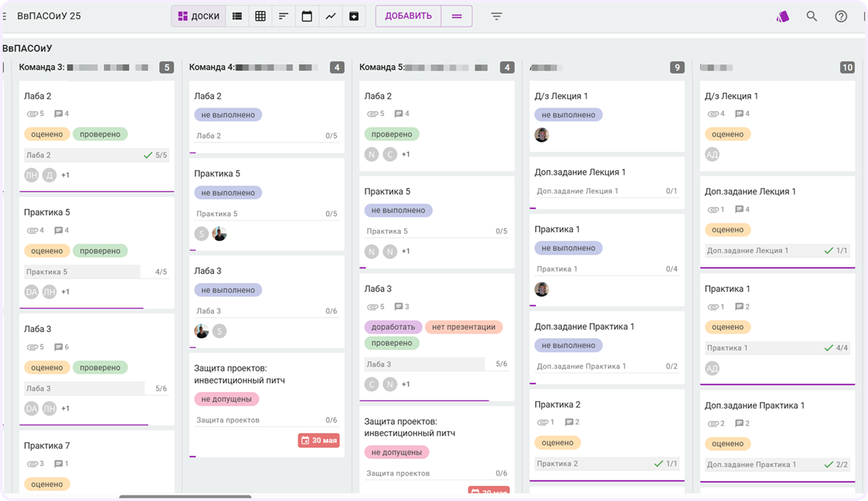Open the archive view icon
The height and width of the screenshot is (501, 868).
pyautogui.click(x=354, y=16)
